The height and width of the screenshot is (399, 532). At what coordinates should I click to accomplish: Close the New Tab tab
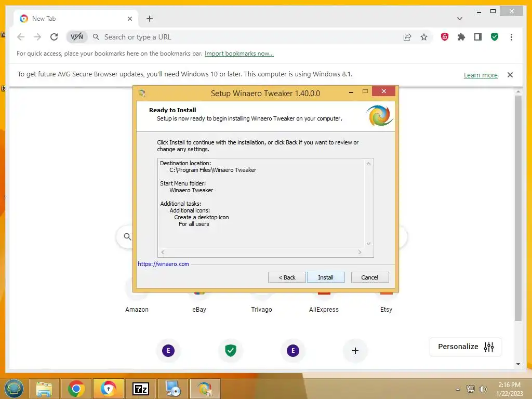[x=129, y=19]
